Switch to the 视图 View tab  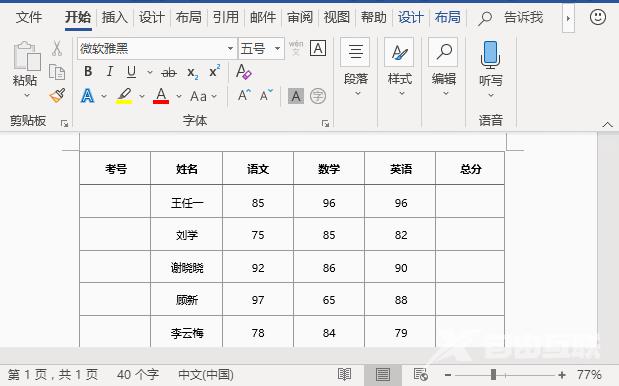click(337, 17)
